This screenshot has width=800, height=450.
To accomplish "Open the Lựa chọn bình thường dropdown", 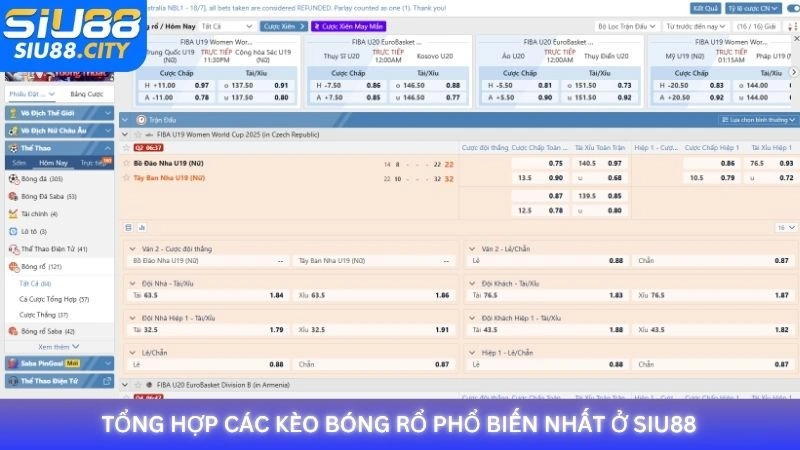I will pyautogui.click(x=758, y=120).
